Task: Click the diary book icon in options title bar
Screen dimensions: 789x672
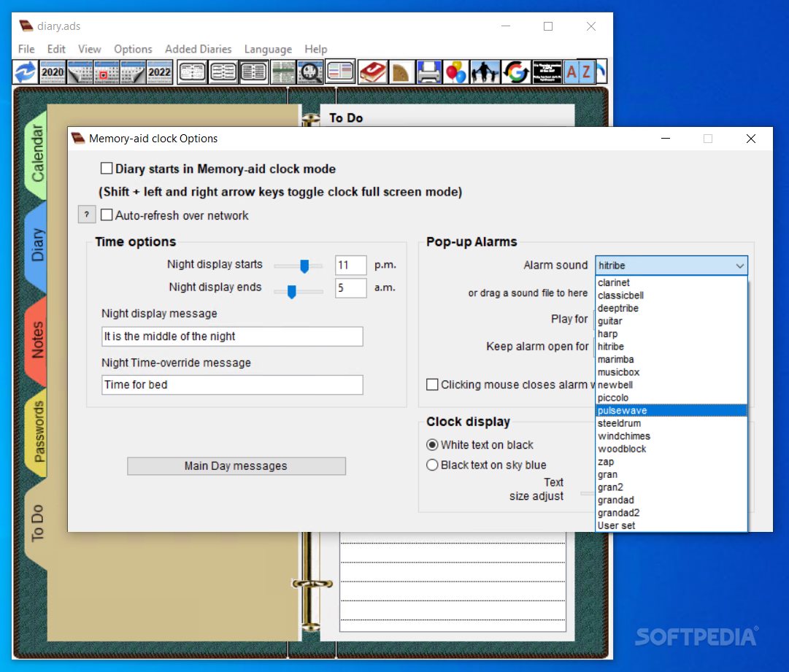Action: click(x=78, y=139)
